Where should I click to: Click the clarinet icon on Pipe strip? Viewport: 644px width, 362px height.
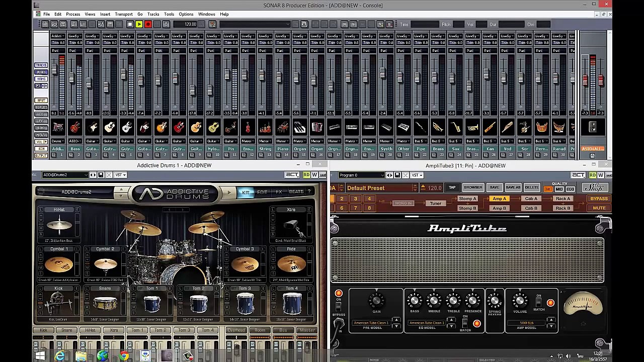(x=421, y=127)
